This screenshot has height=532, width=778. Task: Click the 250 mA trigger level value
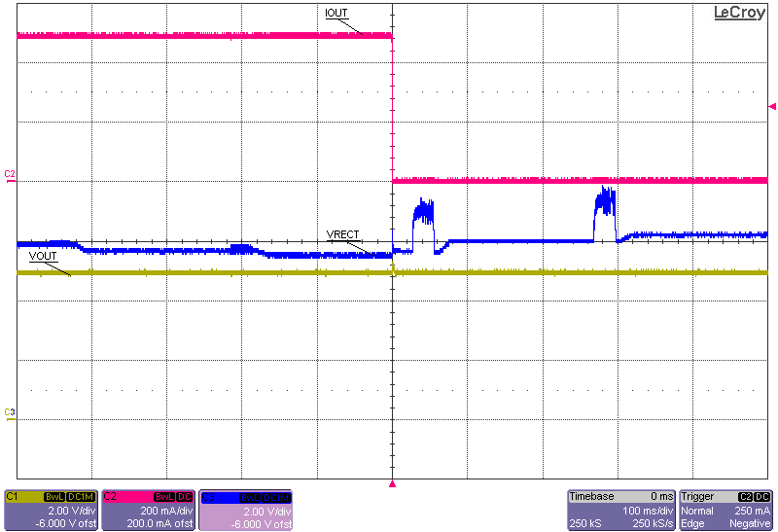tap(752, 511)
